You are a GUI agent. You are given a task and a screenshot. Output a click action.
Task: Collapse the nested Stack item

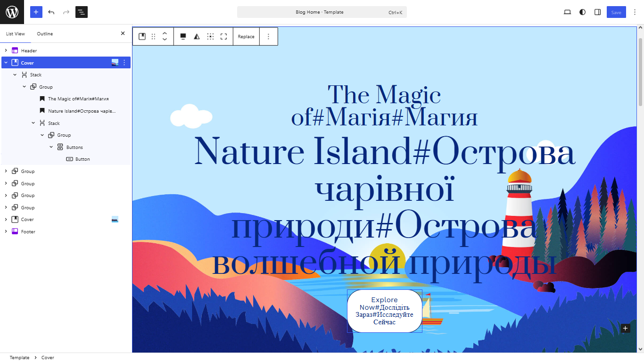[x=33, y=123]
